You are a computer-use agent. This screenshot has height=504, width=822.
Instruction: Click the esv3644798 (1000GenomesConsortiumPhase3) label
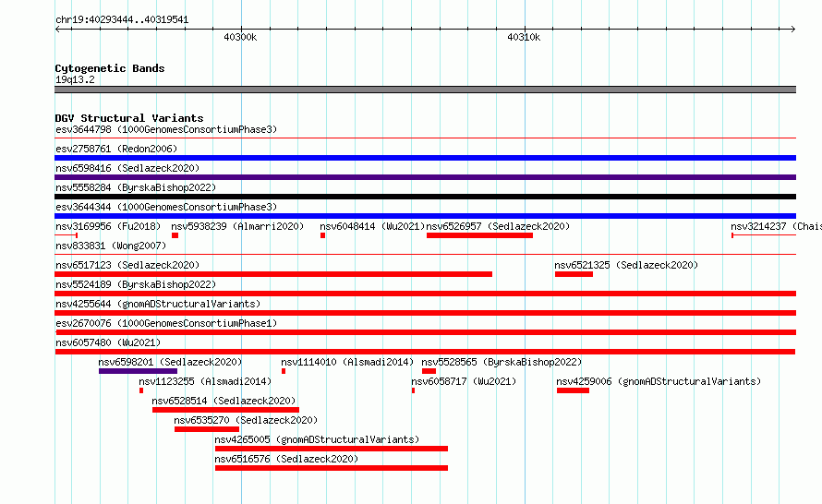coord(166,129)
